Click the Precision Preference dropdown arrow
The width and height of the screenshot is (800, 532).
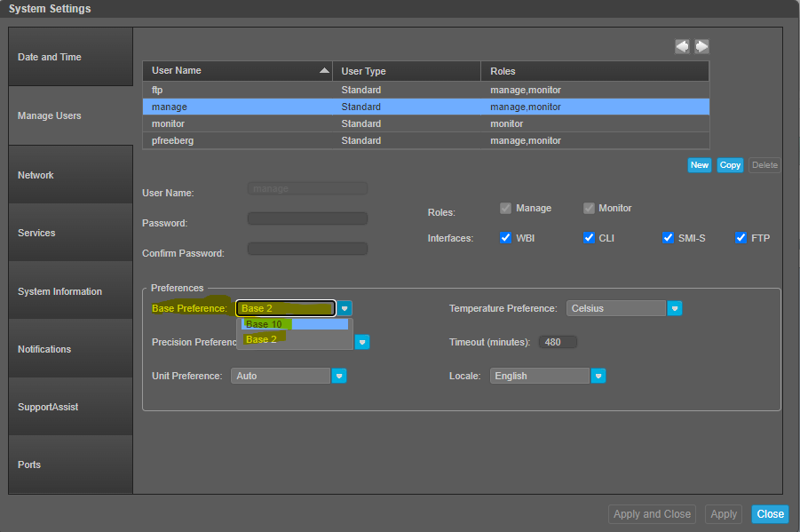click(362, 342)
